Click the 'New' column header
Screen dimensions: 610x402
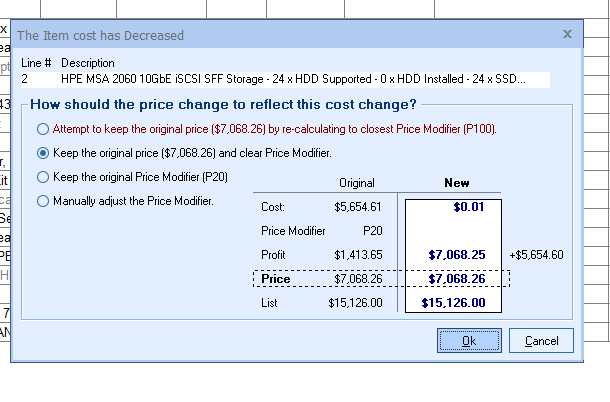(x=456, y=184)
